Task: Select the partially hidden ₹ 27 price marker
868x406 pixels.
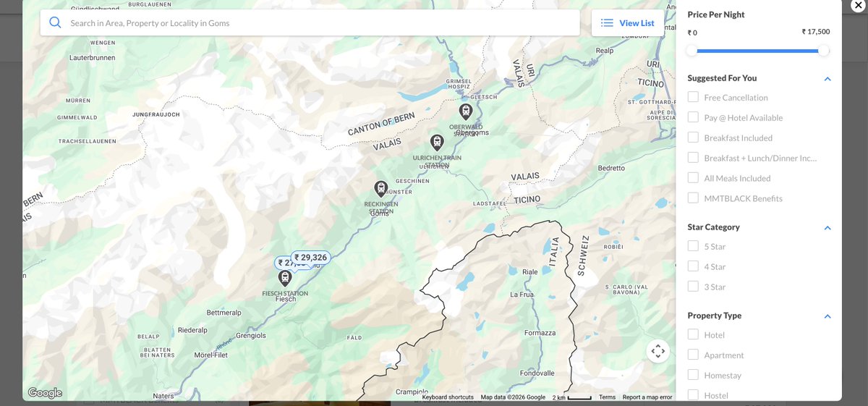Action: [x=285, y=263]
